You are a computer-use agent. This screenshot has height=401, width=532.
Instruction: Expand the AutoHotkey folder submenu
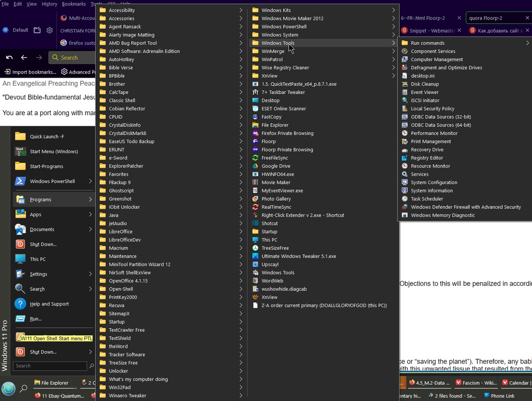click(240, 60)
